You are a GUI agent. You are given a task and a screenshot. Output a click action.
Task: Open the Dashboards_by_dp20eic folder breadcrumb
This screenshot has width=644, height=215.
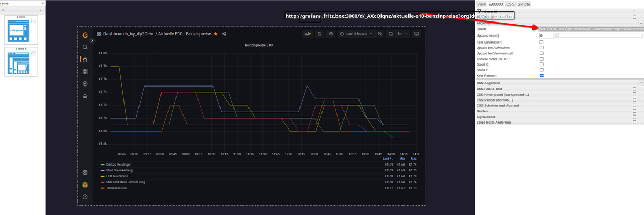127,34
